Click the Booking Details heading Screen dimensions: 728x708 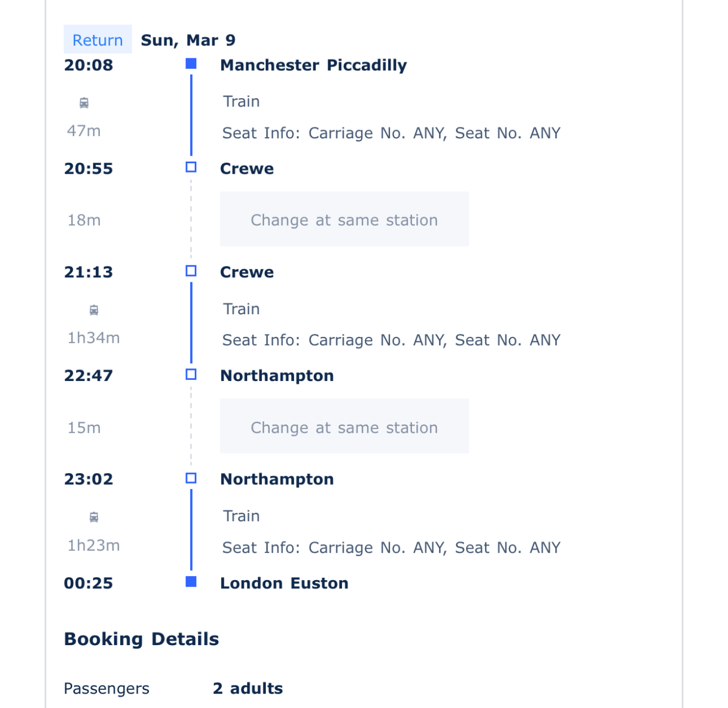click(142, 639)
